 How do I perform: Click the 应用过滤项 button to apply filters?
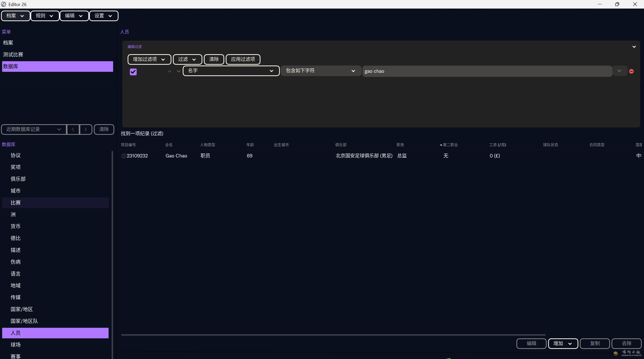pyautogui.click(x=242, y=59)
